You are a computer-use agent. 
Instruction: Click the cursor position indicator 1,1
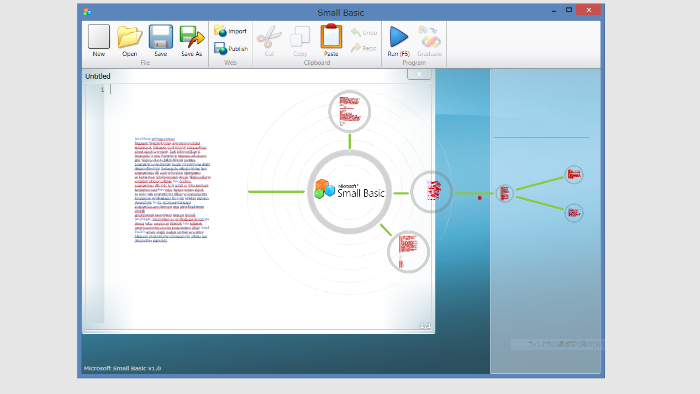pos(425,326)
